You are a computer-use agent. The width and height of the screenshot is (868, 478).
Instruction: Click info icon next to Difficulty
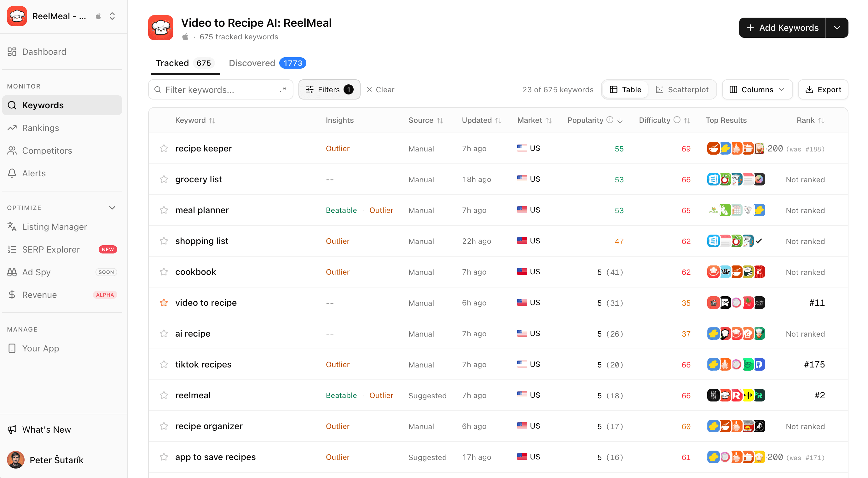tap(677, 120)
